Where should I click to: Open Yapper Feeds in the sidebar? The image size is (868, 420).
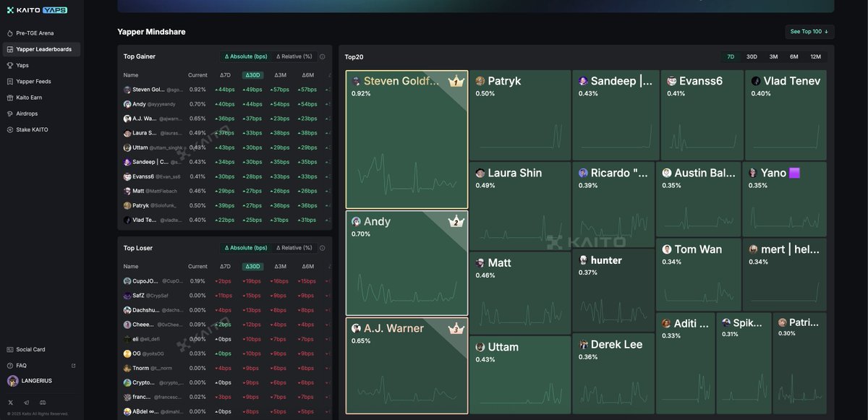(x=41, y=82)
